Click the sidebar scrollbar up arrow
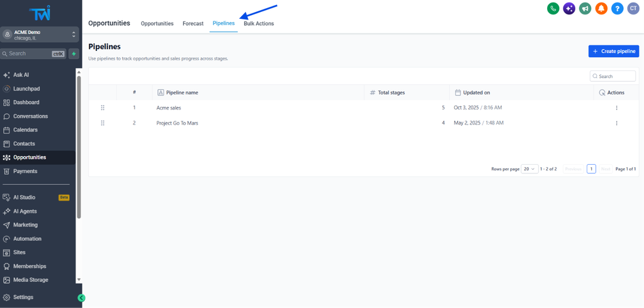 click(x=79, y=72)
